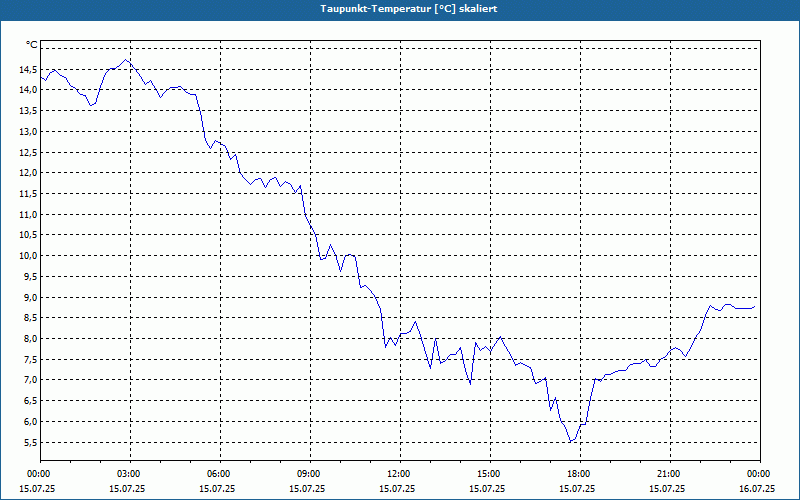Pick the '12,0' axis value

tap(29, 172)
